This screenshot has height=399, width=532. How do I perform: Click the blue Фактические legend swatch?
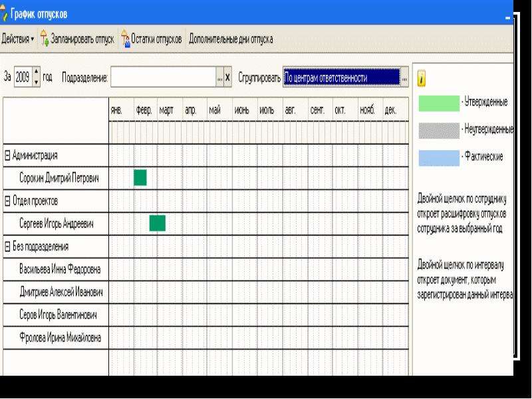point(439,158)
